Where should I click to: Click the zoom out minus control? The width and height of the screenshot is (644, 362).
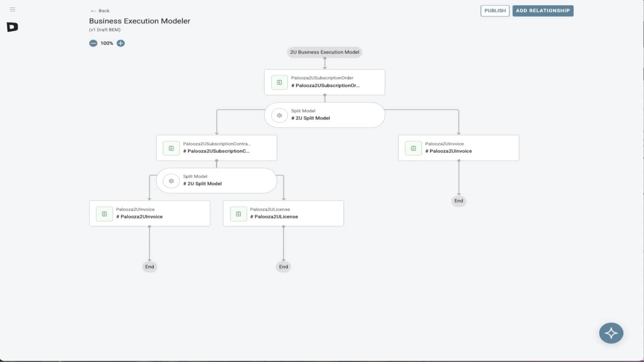(x=93, y=43)
